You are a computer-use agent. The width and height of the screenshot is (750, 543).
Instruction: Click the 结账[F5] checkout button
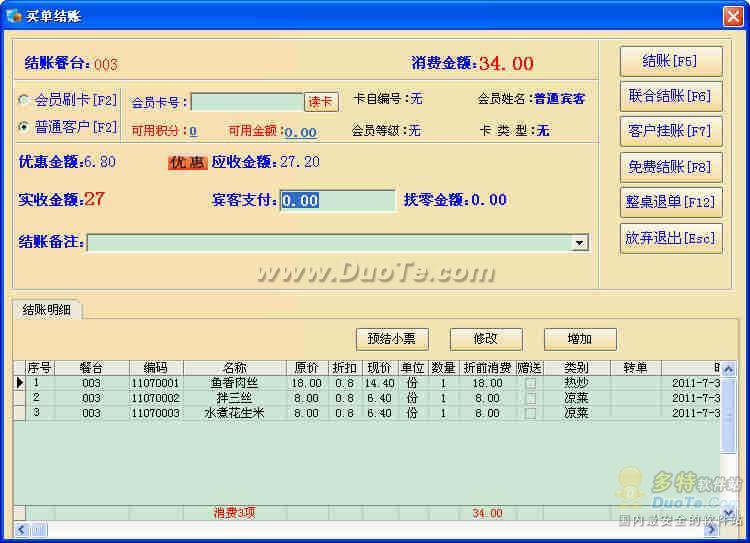[x=671, y=61]
